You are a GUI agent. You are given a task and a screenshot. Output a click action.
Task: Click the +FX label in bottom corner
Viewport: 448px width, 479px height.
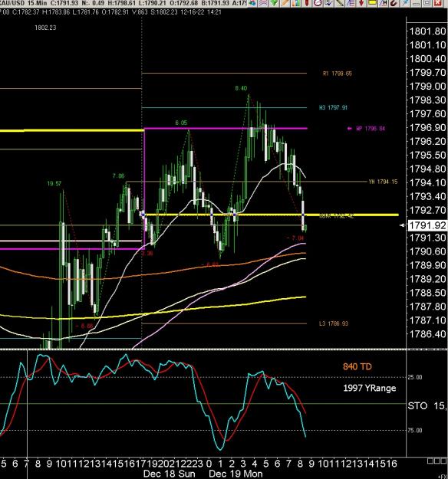click(x=443, y=477)
